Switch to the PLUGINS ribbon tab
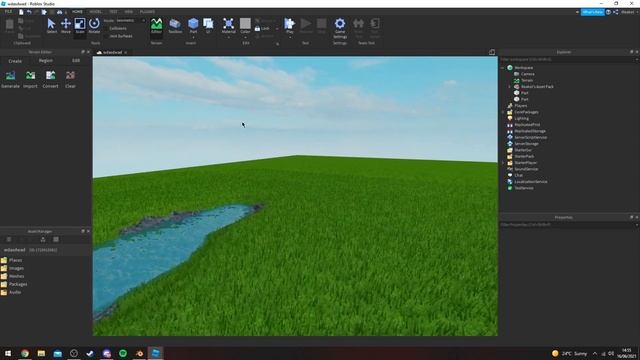Screen dimensions: 640x360 [x=147, y=12]
